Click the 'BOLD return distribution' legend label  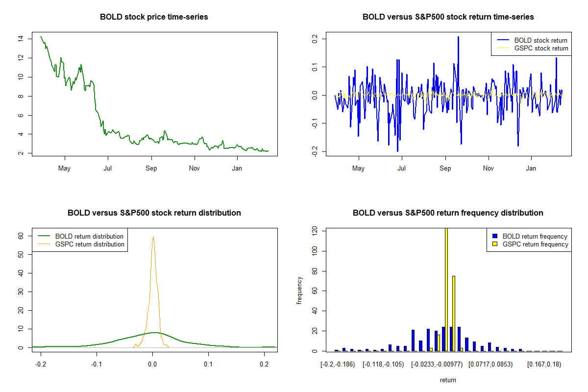point(89,236)
